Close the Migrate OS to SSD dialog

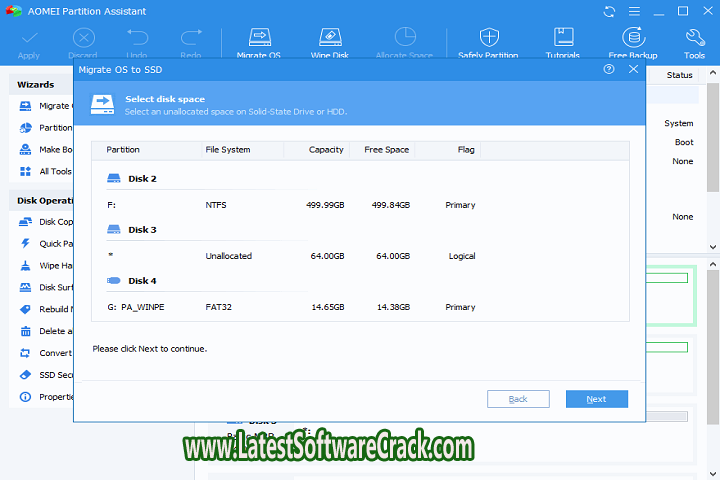pos(633,69)
